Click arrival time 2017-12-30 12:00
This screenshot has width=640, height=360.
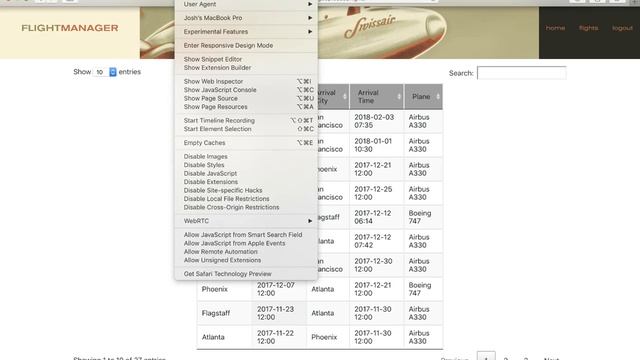tap(376, 265)
